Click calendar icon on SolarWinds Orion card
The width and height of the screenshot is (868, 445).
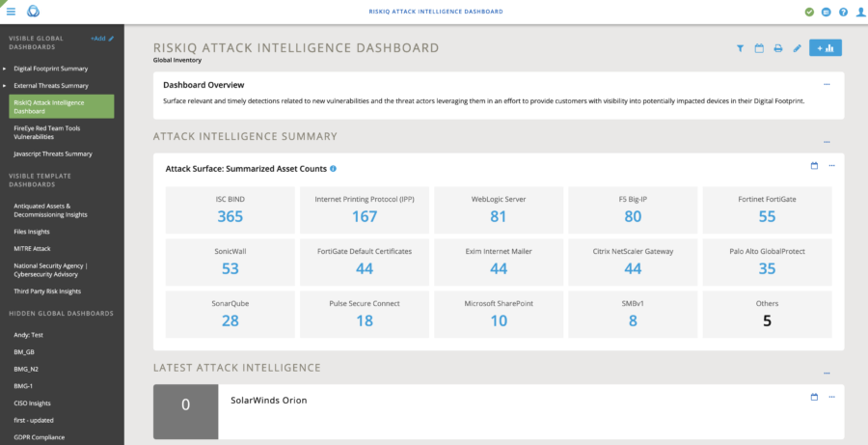tap(814, 397)
